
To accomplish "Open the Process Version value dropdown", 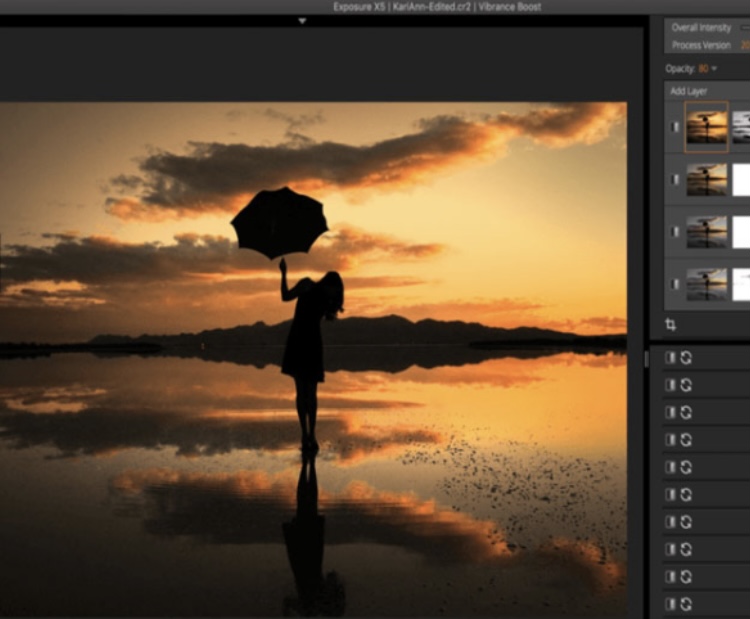I will [744, 45].
